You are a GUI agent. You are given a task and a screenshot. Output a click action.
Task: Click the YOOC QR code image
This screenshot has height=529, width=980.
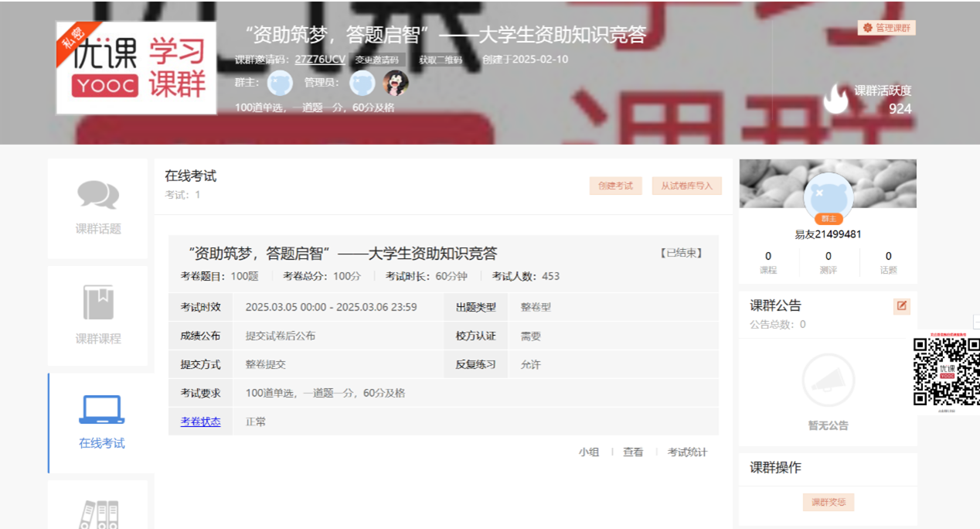click(x=946, y=372)
